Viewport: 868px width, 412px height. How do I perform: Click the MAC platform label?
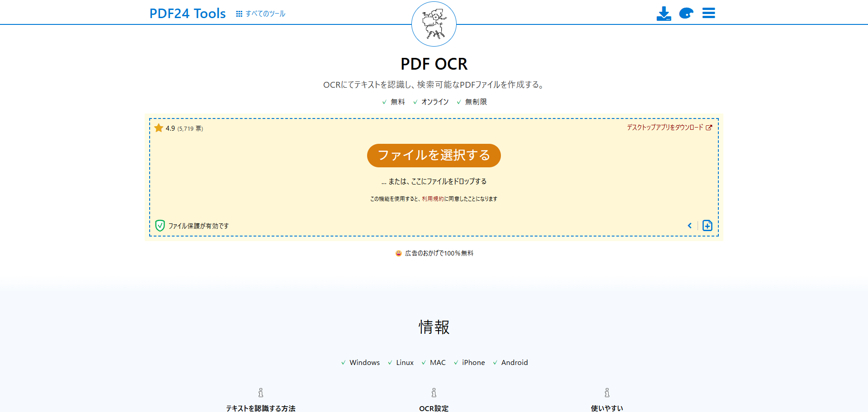(x=438, y=363)
